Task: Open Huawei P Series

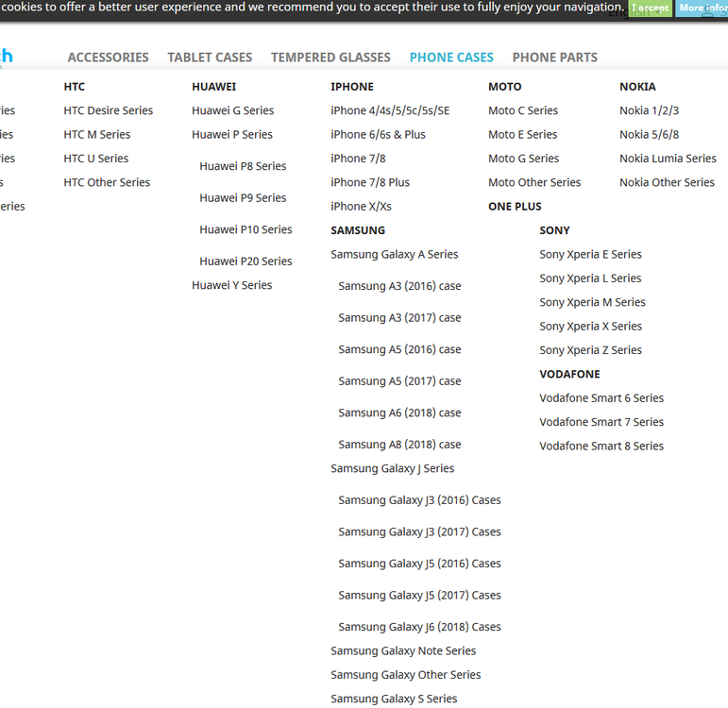Action: (x=232, y=135)
